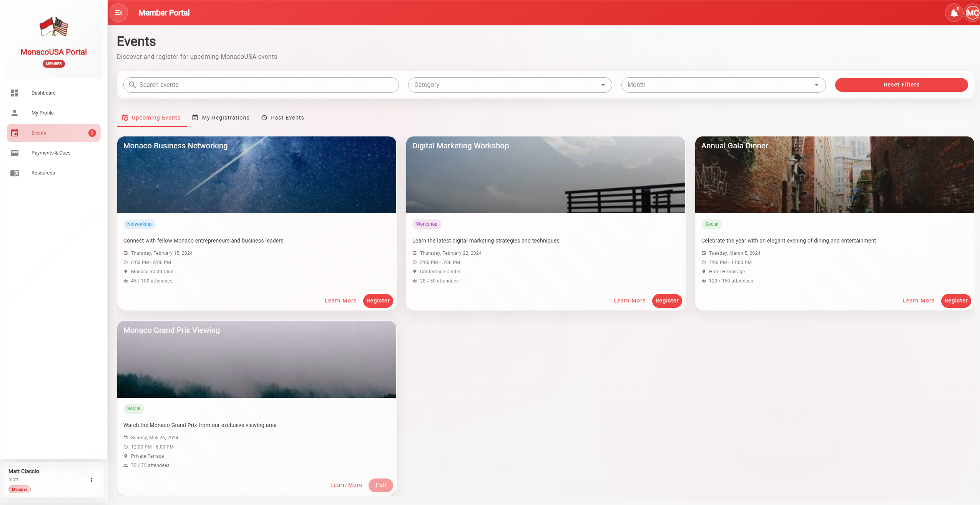This screenshot has height=505, width=980.
Task: Open Resources book icon
Action: tap(15, 173)
